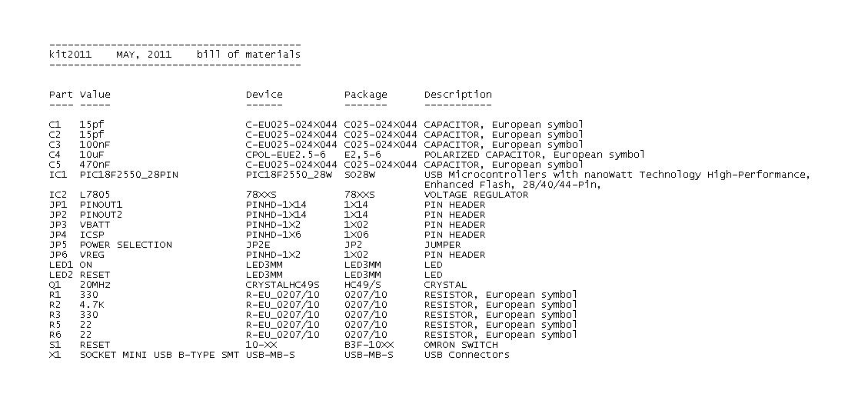Select the PIC18F2550_28PIN value for IC1
Screen dimensions: 868x404
[129, 175]
